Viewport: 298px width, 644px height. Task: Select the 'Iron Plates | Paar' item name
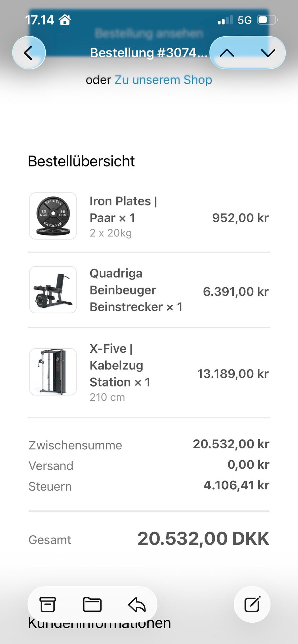[x=123, y=210]
